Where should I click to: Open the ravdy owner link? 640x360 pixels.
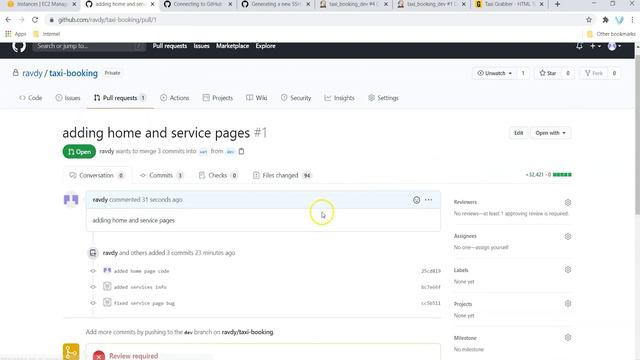click(x=32, y=73)
